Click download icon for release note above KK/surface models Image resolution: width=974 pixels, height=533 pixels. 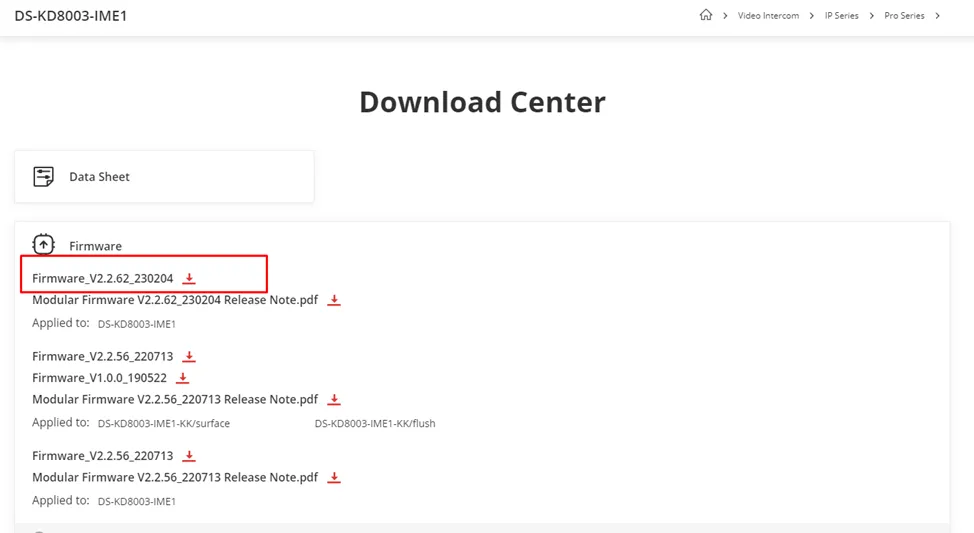(334, 400)
